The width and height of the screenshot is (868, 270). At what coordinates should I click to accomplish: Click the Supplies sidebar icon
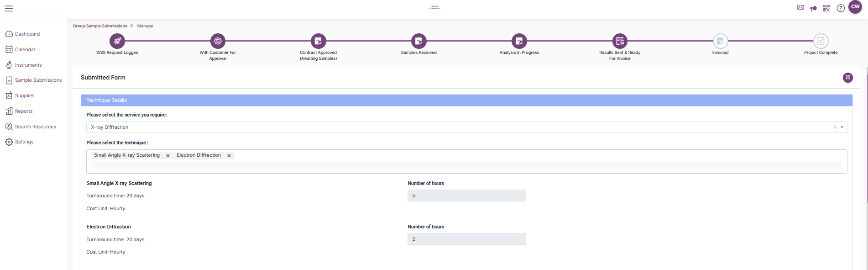[x=9, y=95]
